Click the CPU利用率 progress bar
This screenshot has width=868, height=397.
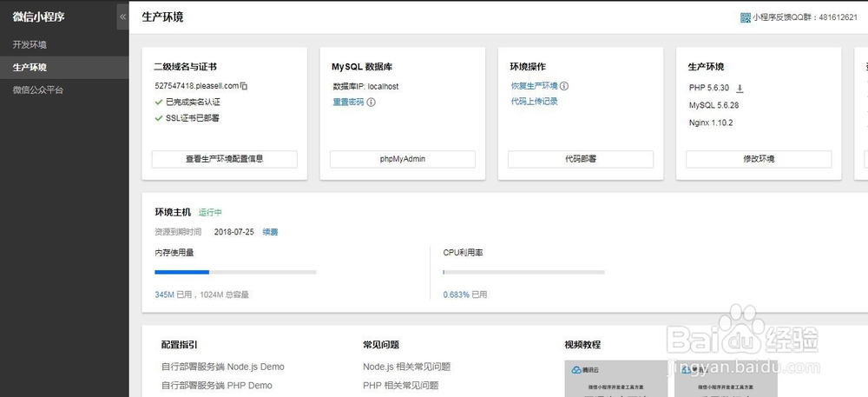[x=523, y=272]
